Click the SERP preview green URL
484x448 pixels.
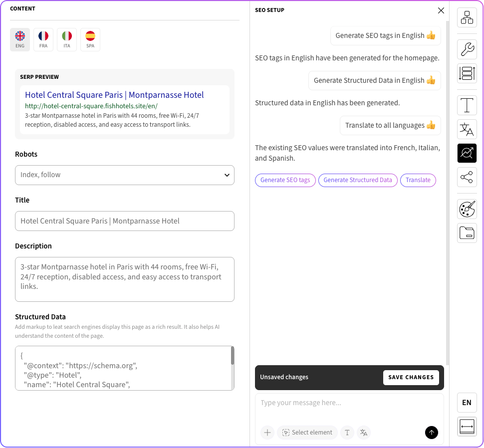(x=91, y=106)
